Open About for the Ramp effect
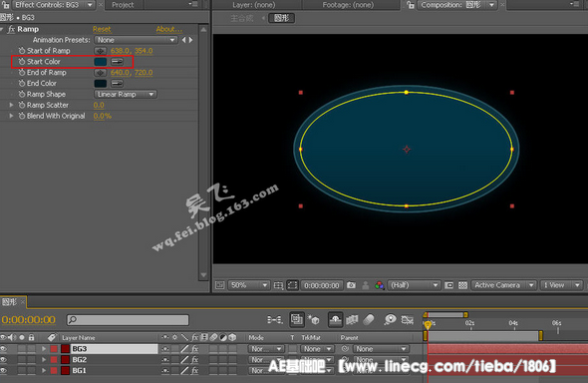 pos(169,29)
